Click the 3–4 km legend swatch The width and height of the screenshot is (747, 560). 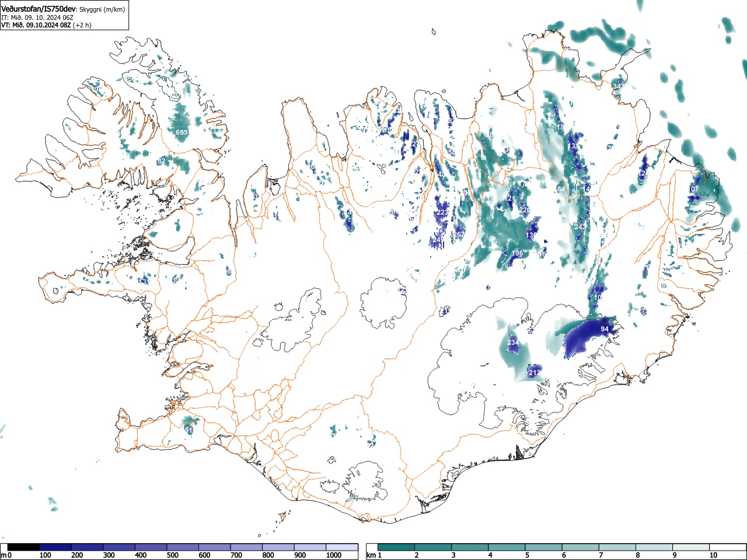[471, 547]
